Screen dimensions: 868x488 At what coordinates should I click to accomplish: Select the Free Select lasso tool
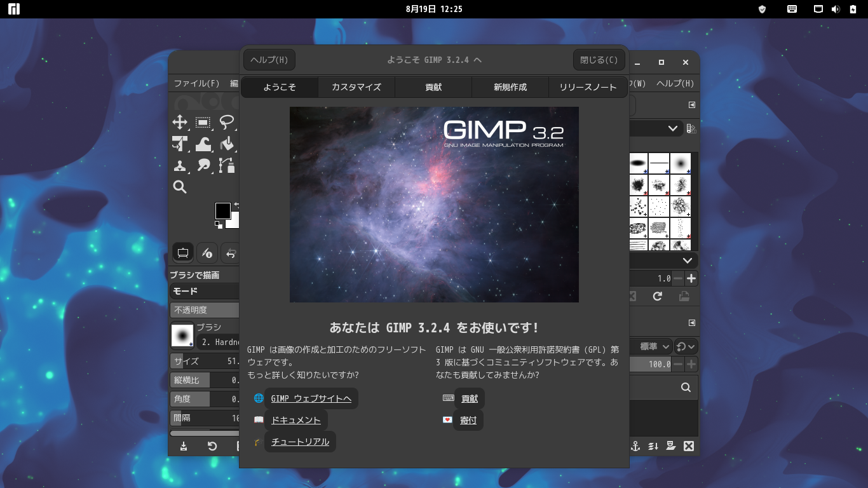point(227,122)
